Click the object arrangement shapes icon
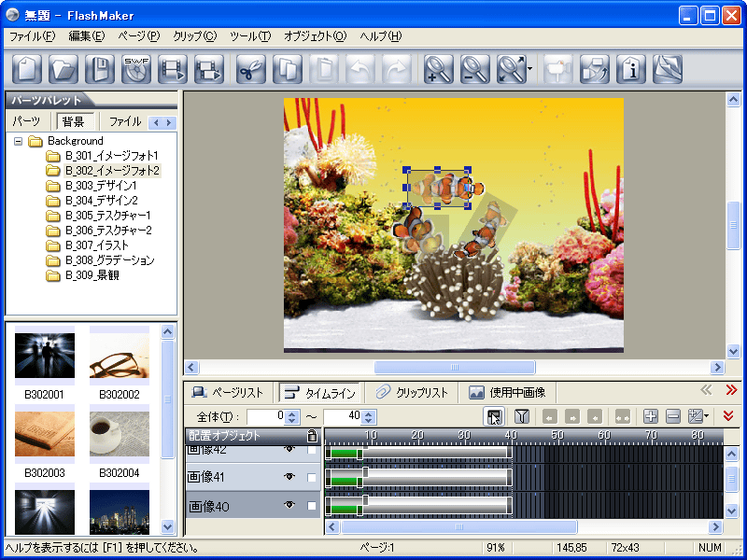 595,69
